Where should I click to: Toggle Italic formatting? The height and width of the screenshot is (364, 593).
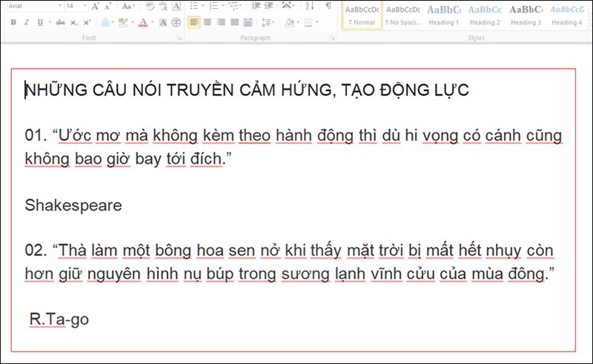(x=27, y=22)
